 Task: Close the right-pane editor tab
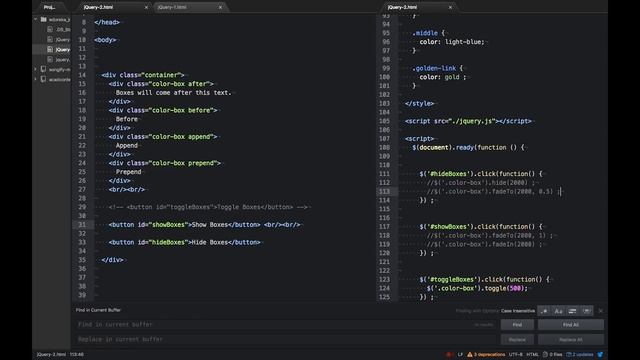pos(450,7)
